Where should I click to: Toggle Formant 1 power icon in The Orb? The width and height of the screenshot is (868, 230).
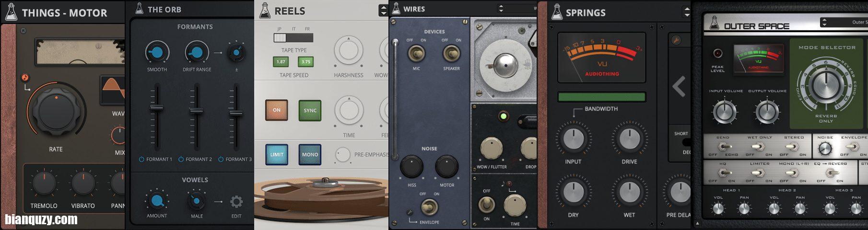point(141,159)
